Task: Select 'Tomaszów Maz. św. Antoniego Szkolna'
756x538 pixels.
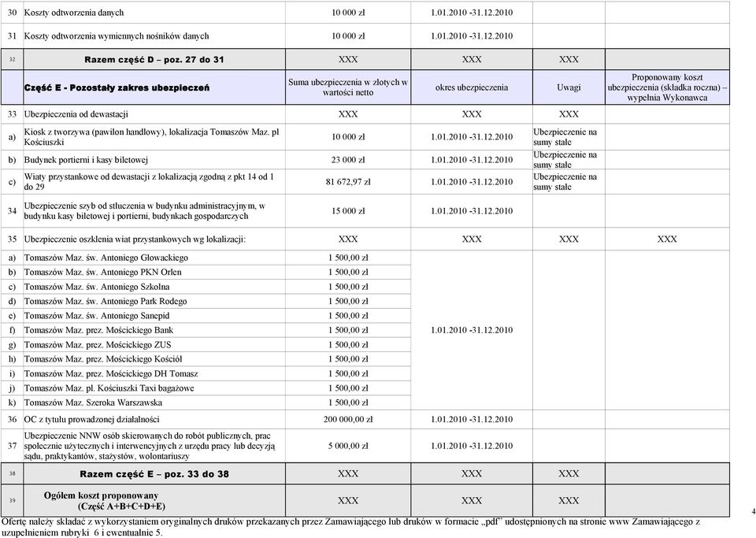Action: [x=97, y=287]
